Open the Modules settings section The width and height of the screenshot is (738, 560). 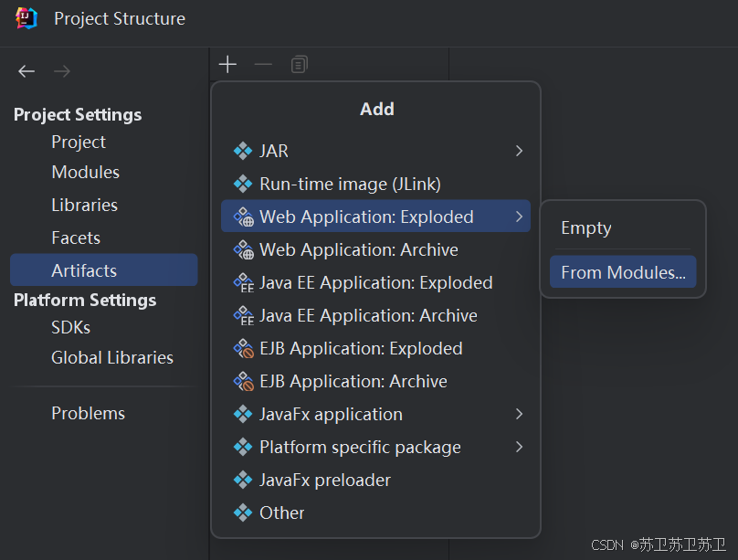pyautogui.click(x=85, y=172)
